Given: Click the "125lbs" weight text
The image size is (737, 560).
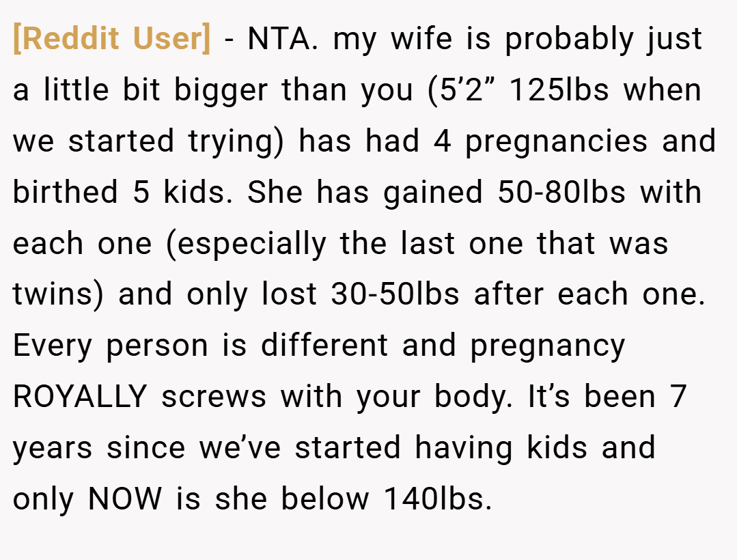Looking at the screenshot, I should coord(559,89).
